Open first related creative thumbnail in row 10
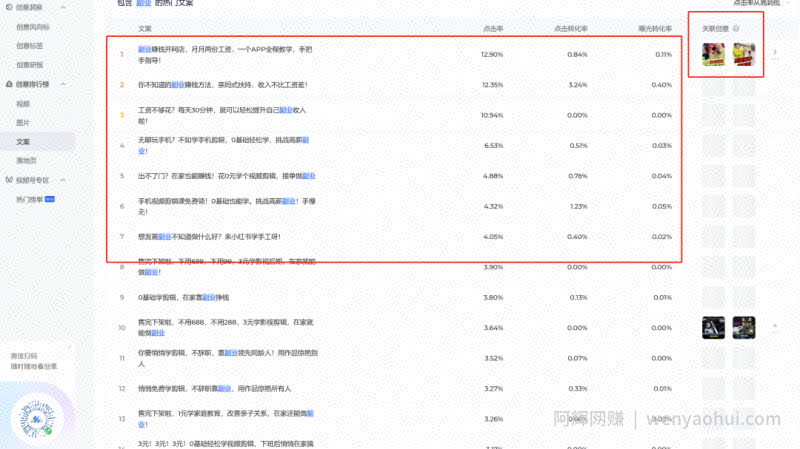 (713, 328)
